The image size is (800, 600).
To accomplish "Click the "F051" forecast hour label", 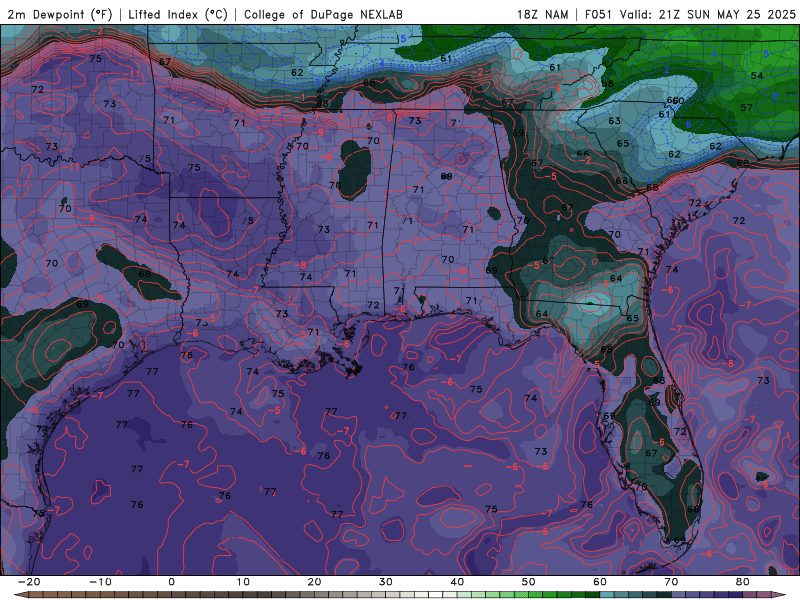I will pos(599,14).
